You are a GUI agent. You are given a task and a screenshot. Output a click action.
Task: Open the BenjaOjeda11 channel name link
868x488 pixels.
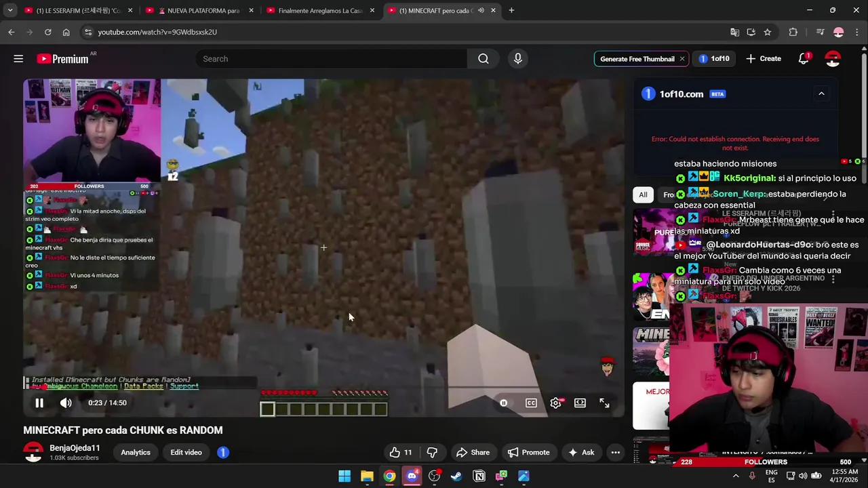(75, 448)
